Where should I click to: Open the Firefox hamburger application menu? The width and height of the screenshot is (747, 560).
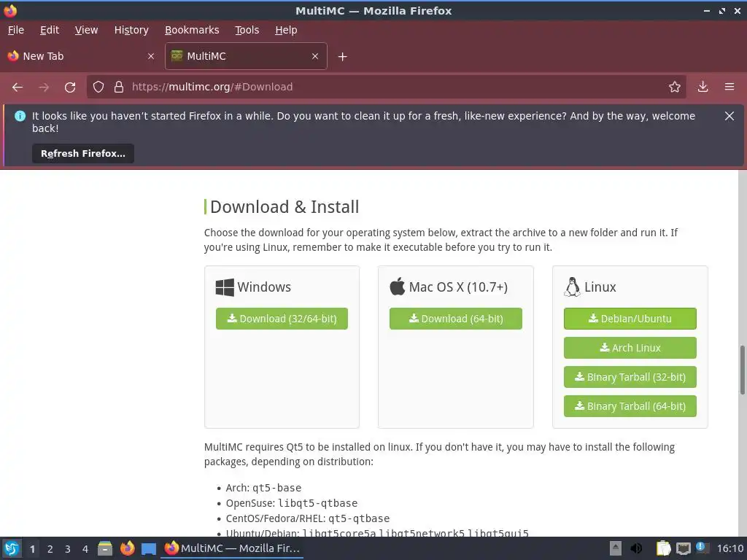coord(729,87)
